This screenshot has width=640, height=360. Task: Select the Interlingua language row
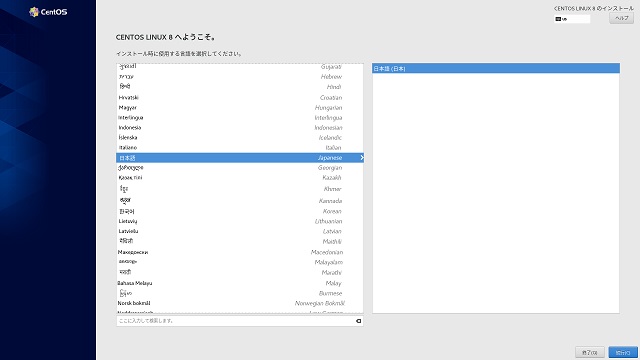pos(240,118)
